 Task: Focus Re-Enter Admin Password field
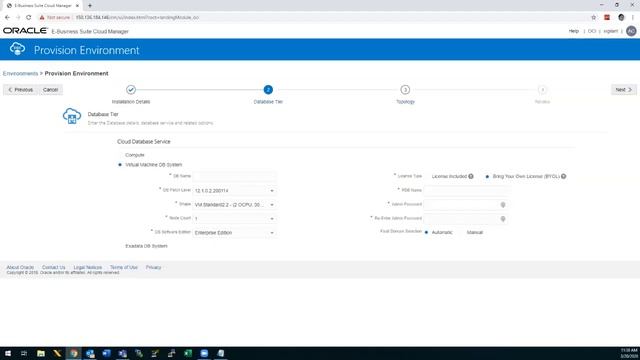(x=465, y=219)
